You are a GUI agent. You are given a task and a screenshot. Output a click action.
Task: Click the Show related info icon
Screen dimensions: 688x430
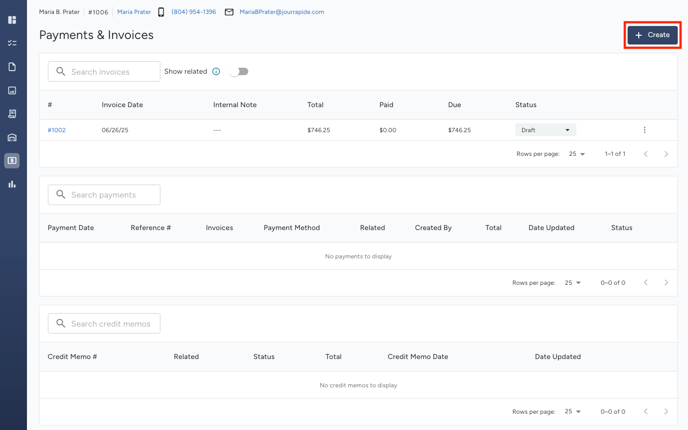[216, 72]
